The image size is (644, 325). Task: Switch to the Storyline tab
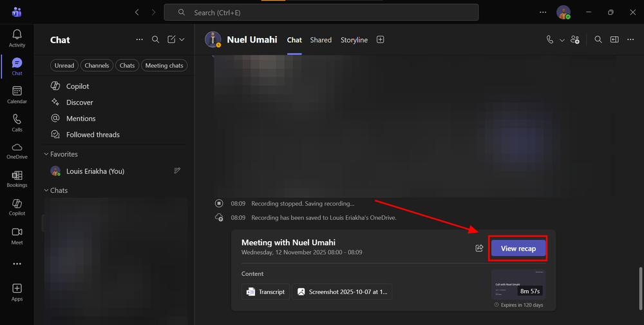click(354, 40)
